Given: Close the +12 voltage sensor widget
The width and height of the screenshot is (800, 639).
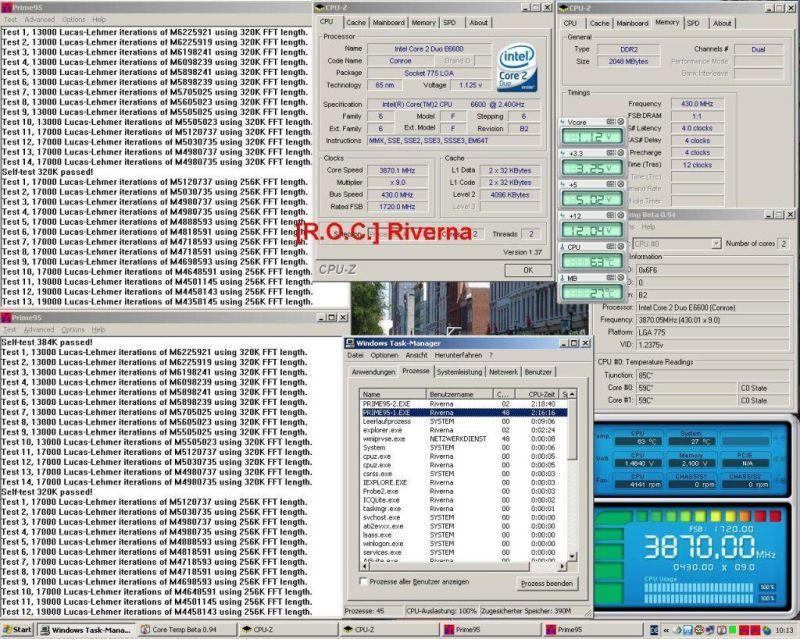Looking at the screenshot, I should tap(621, 215).
